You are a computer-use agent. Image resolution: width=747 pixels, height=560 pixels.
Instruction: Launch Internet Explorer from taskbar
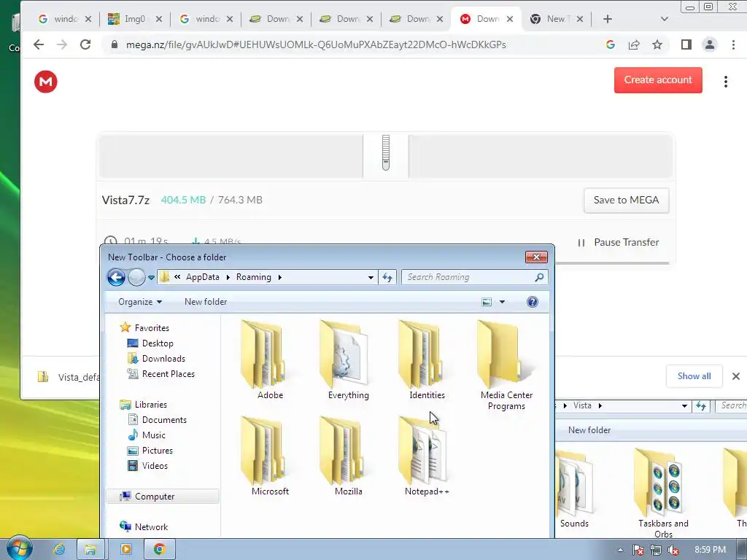59,550
